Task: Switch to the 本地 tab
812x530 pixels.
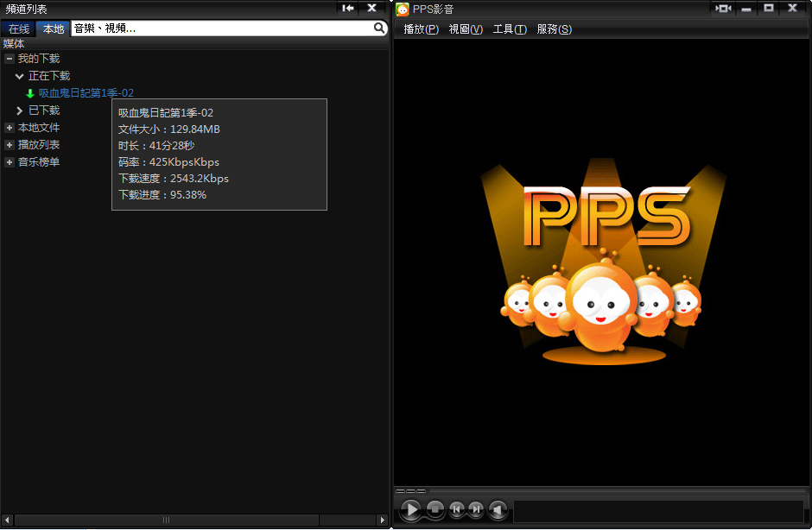Action: tap(54, 29)
